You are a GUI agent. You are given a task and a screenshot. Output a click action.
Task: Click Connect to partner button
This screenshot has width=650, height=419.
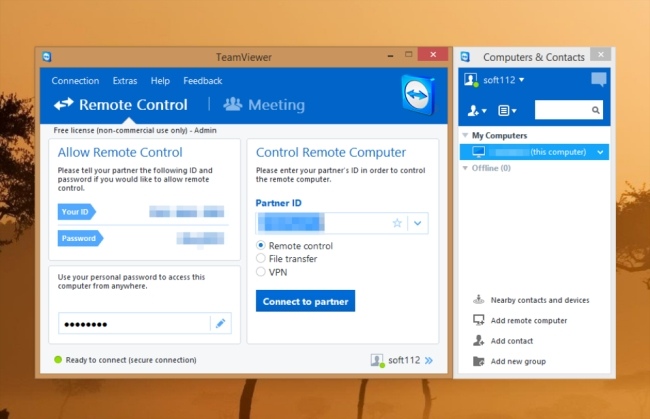click(306, 301)
